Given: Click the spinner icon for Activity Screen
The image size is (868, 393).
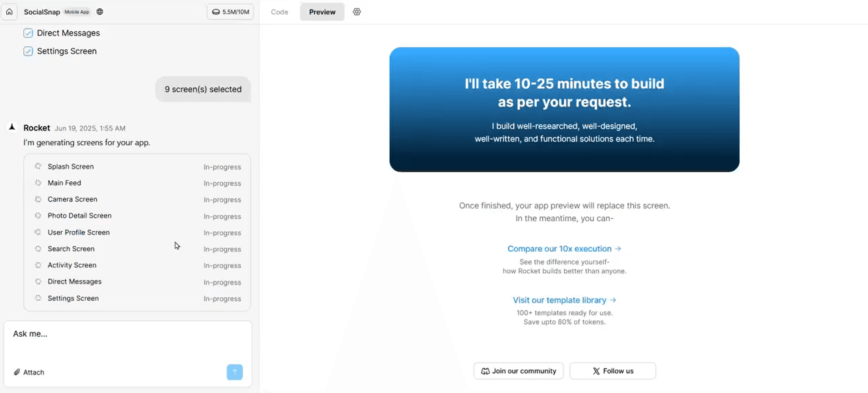Looking at the screenshot, I should (38, 265).
